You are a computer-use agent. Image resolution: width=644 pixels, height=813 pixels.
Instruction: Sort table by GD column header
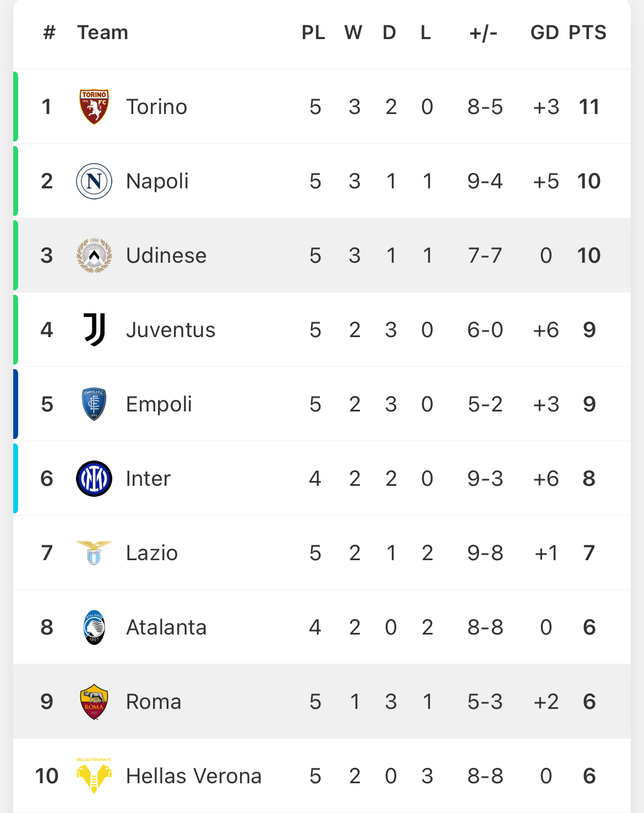pos(544,32)
